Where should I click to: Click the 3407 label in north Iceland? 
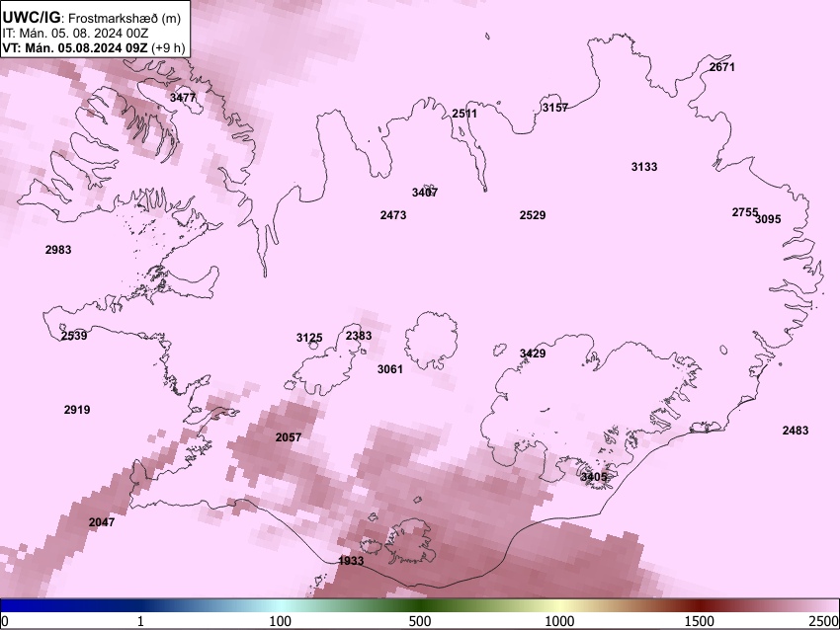(x=425, y=193)
